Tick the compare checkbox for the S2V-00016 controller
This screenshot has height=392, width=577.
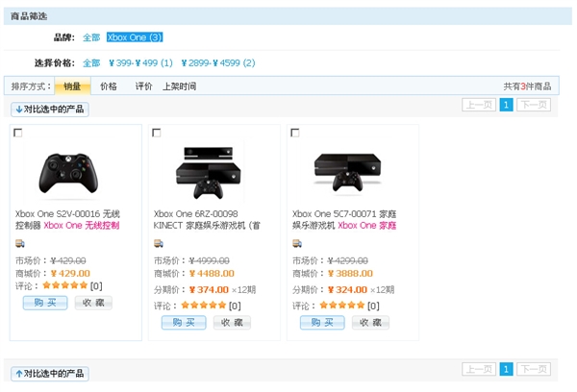pyautogui.click(x=17, y=133)
